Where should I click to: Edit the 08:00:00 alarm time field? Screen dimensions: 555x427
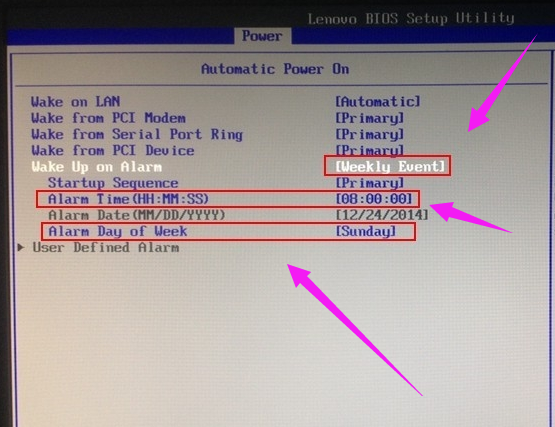coord(374,199)
